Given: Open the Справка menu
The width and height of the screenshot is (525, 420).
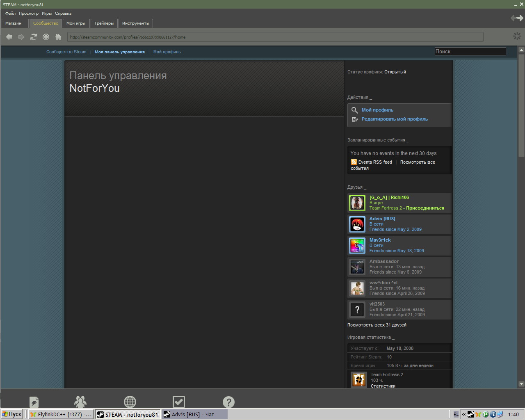Looking at the screenshot, I should click(63, 14).
